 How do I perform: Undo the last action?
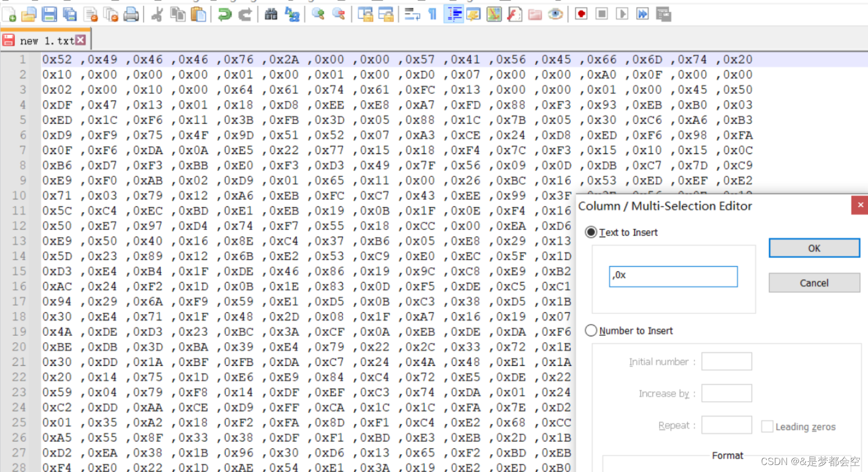coord(225,14)
